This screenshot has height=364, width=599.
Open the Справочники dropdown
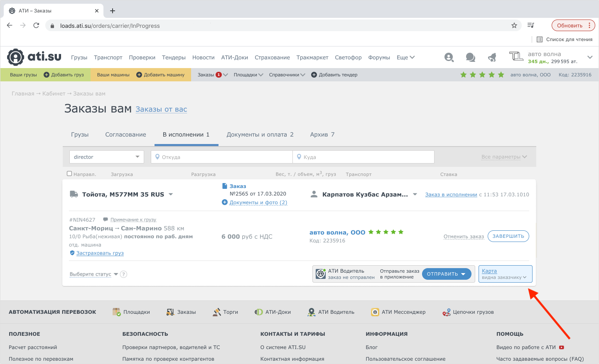click(x=287, y=75)
